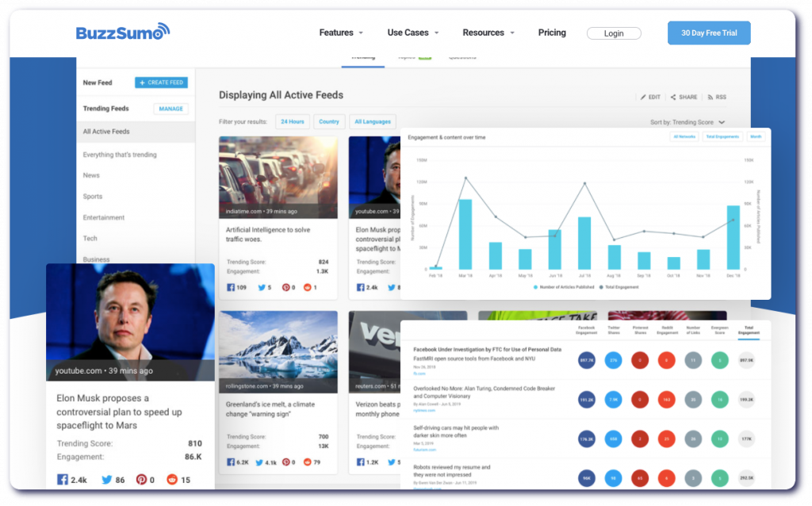Click Pinterest icon on traffic woes card

[x=285, y=287]
